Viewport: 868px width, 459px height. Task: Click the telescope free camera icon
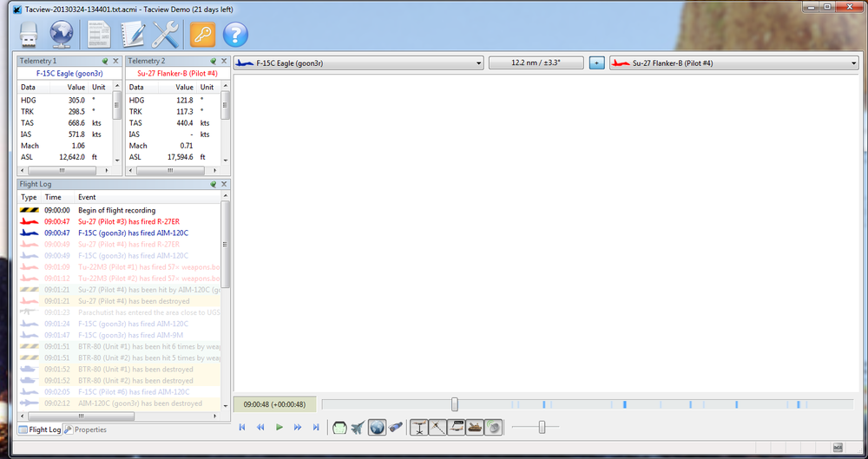click(x=395, y=428)
